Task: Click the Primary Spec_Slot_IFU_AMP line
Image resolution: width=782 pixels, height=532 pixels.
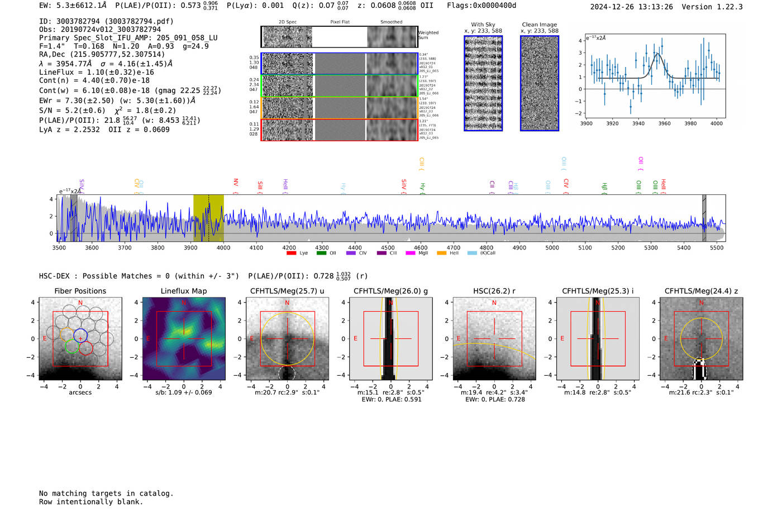Action: 128,38
